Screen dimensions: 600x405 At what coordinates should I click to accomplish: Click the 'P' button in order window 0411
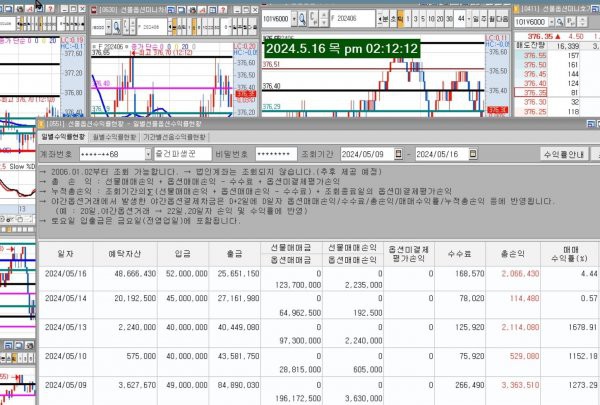[570, 22]
